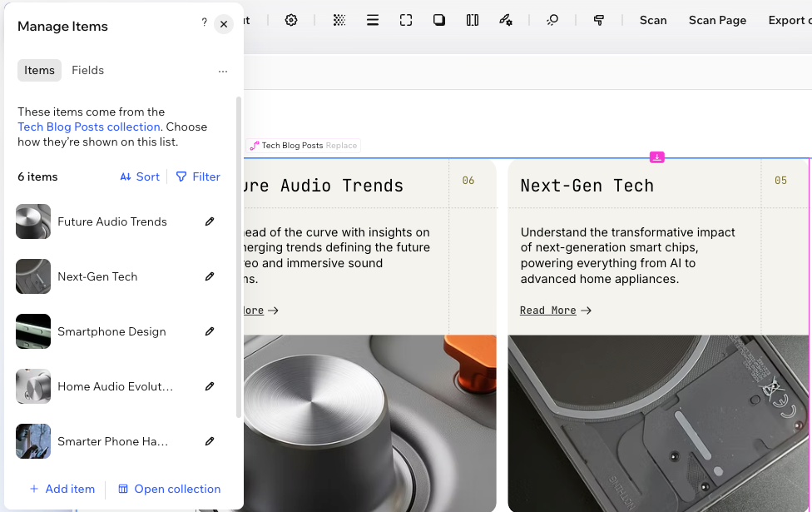Select Next-Gen Tech thumbnail in list
This screenshot has height=512, width=812.
[x=33, y=276]
